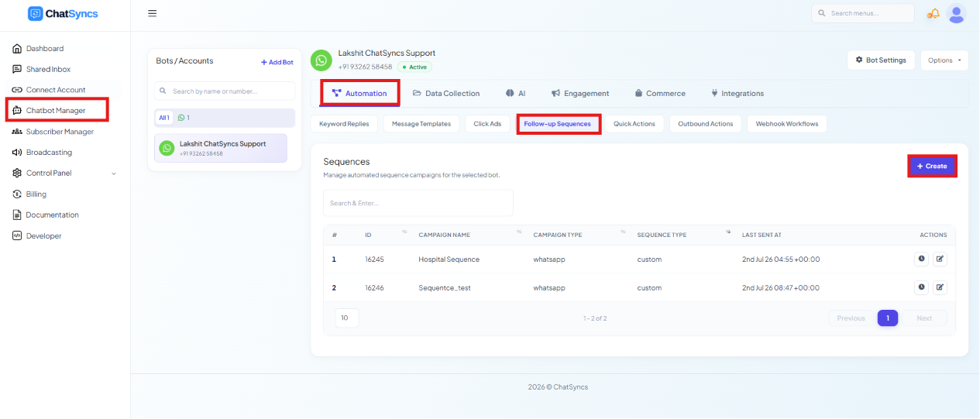Switch to the Data Collection tab
Viewport: 980px width, 419px height.
pos(446,93)
